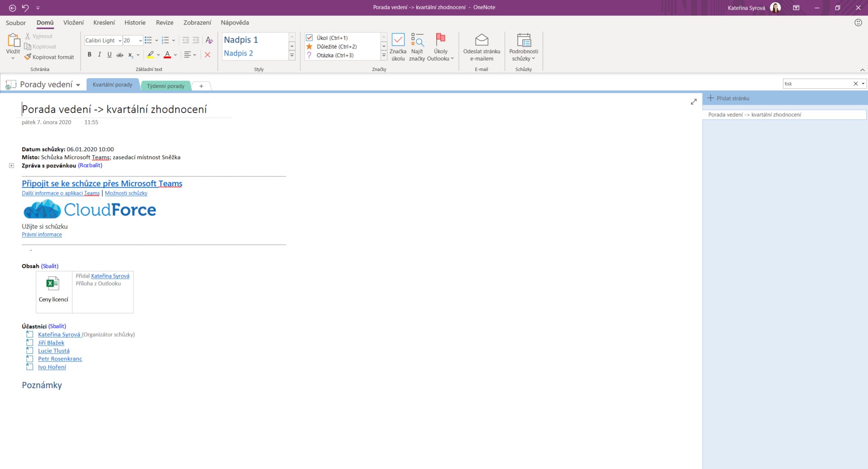
Task: Apply text highlight color
Action: coord(151,55)
